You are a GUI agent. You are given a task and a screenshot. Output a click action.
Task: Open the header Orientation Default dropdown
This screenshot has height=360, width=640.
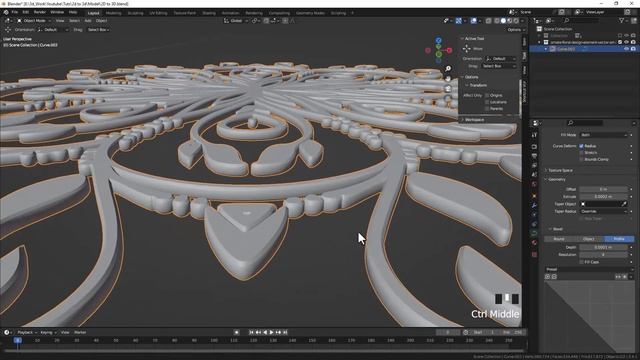pyautogui.click(x=53, y=30)
